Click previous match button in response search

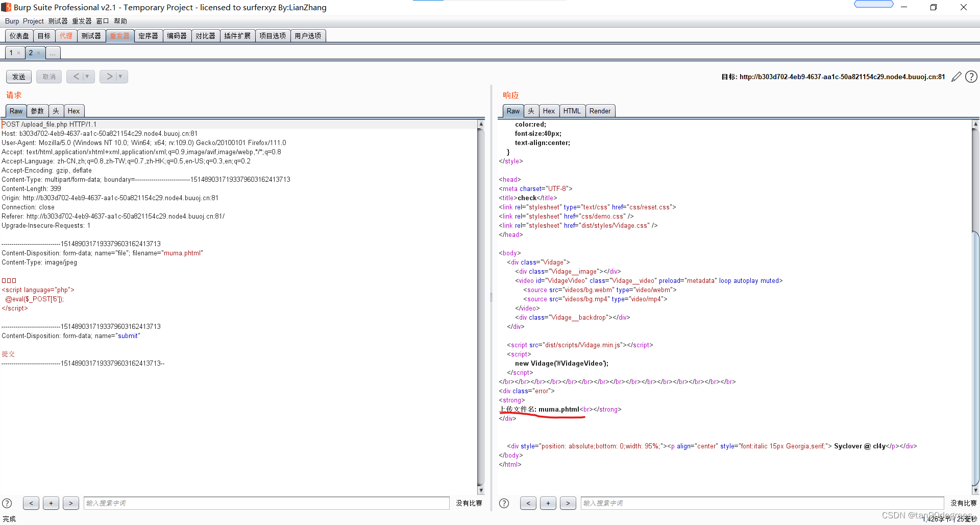point(528,503)
